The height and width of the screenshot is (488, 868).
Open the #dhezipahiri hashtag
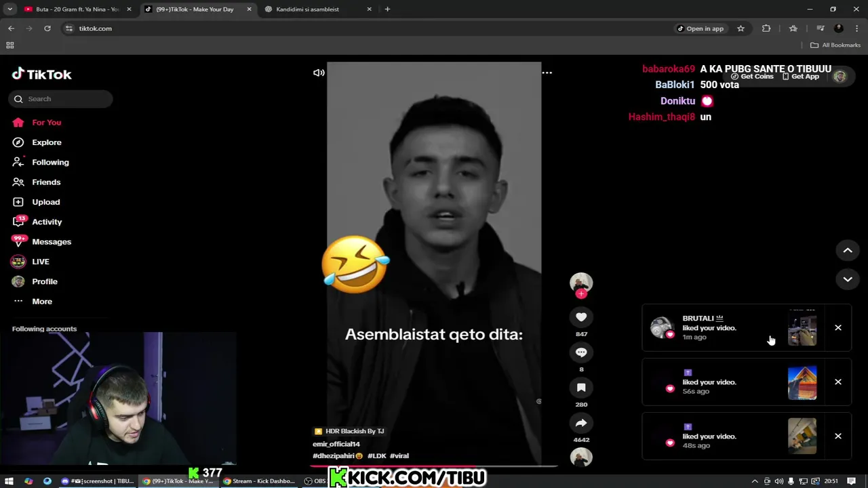pos(338,456)
